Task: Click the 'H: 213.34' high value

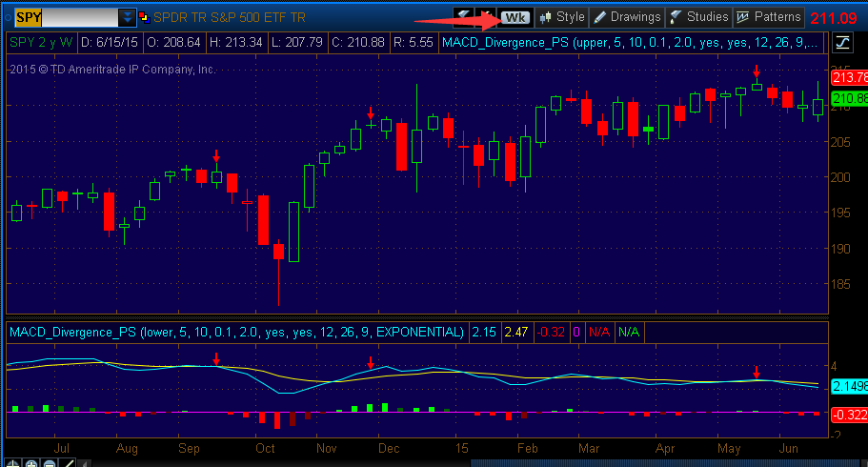Action: pyautogui.click(x=236, y=43)
